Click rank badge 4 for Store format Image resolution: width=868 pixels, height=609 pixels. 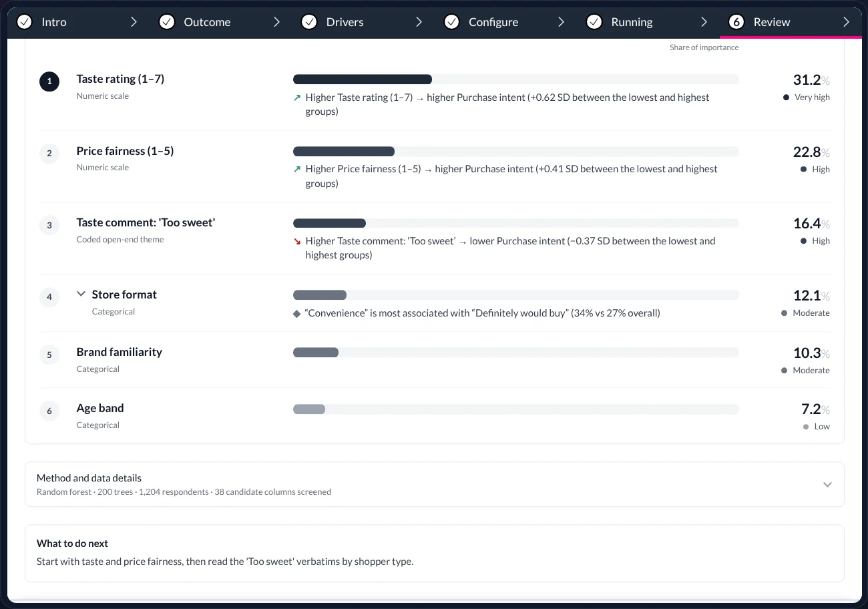(49, 296)
